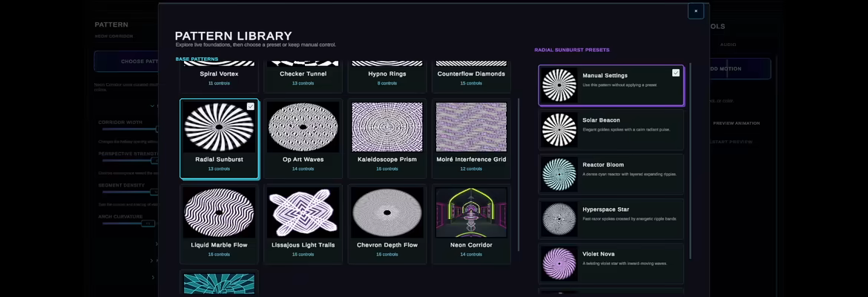The height and width of the screenshot is (297, 868).
Task: Click 13 controls under Radial Sunburst
Action: click(219, 169)
